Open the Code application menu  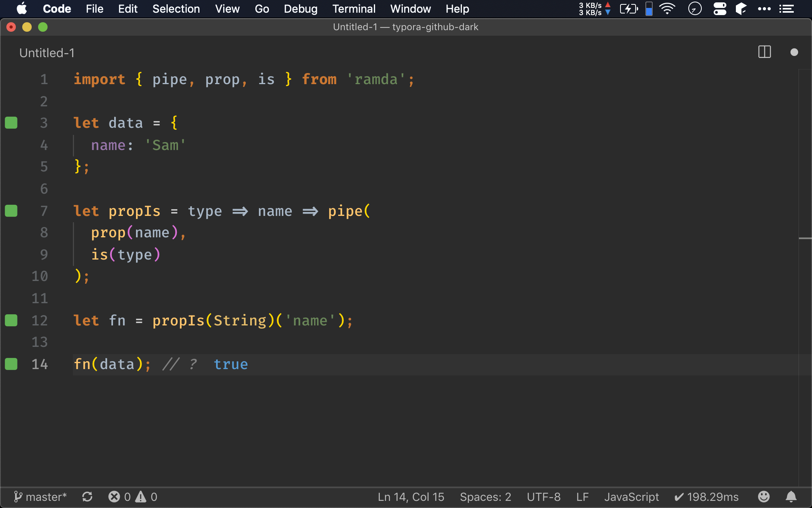click(x=57, y=9)
